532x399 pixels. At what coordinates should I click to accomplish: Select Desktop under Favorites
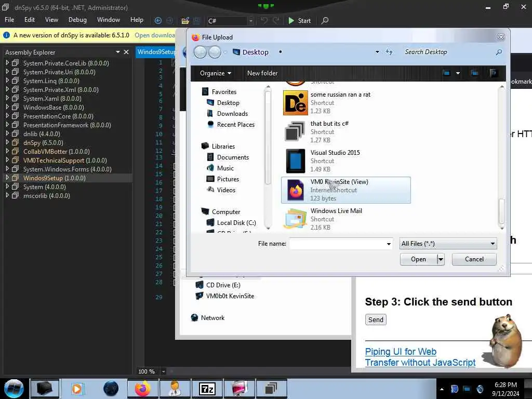228,102
